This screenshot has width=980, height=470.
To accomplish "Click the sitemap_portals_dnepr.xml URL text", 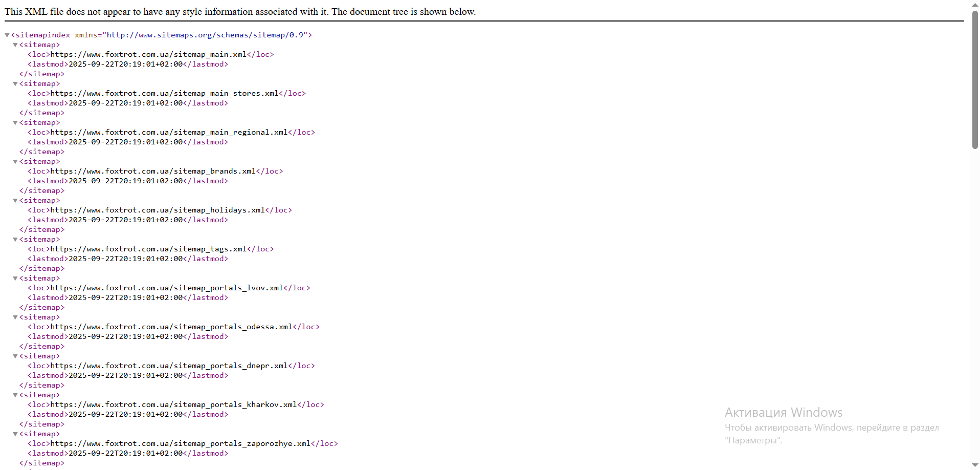I will (169, 366).
